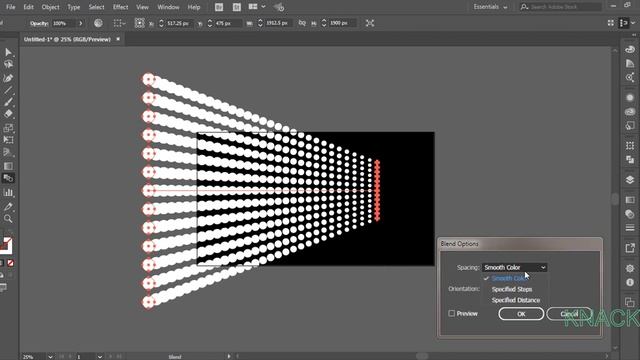The width and height of the screenshot is (640, 360).
Task: Set default Color mode swatch below fill
Action: 1,263
